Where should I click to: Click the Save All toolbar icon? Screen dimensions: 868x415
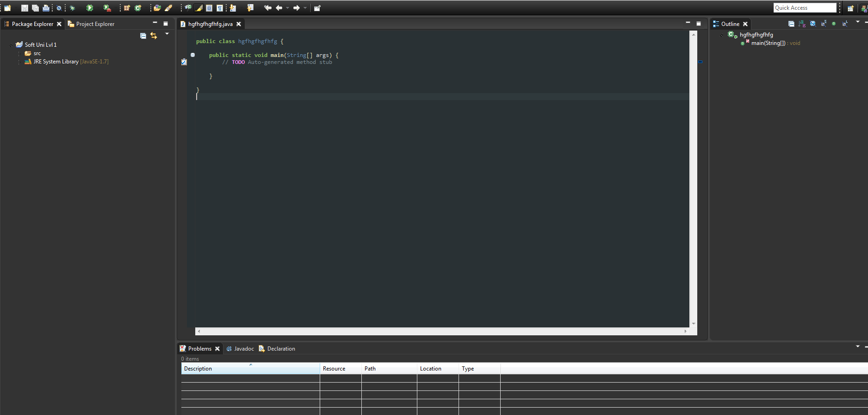point(35,8)
